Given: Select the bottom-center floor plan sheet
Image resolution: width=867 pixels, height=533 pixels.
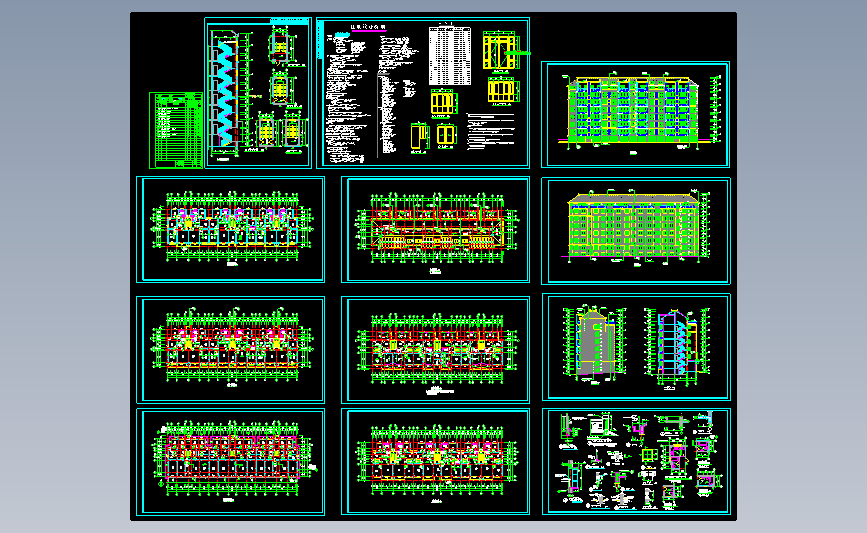Looking at the screenshot, I should coord(436,462).
